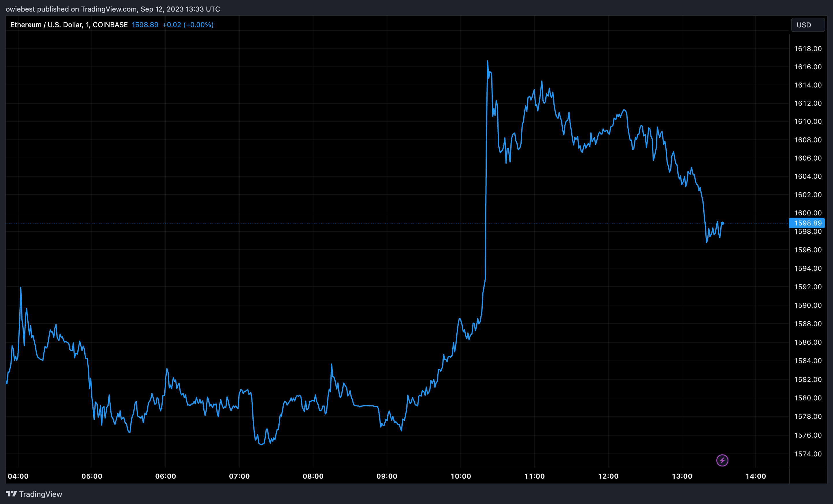
Task: Click the 1590.00 price axis label
Action: click(x=808, y=305)
